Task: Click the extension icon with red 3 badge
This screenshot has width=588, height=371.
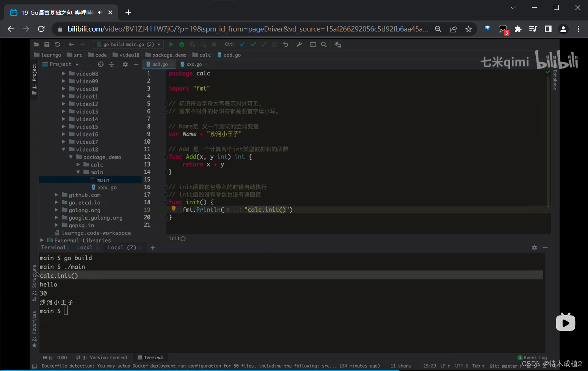Action: point(503,30)
